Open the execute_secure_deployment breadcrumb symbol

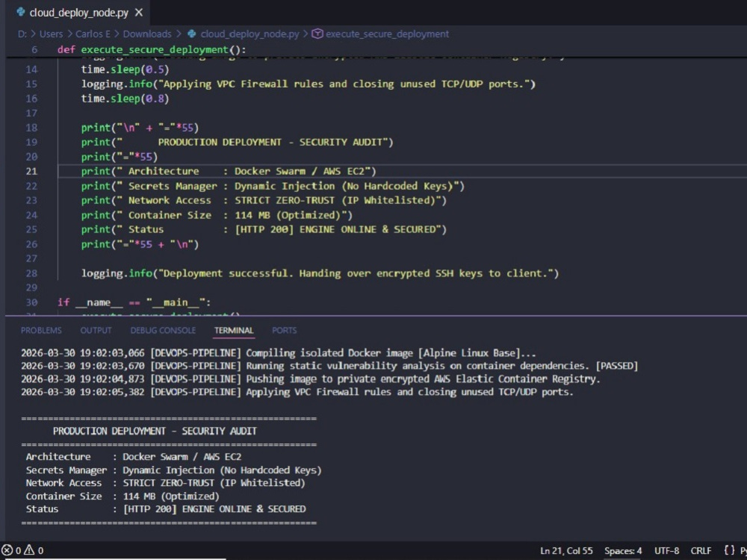[387, 34]
